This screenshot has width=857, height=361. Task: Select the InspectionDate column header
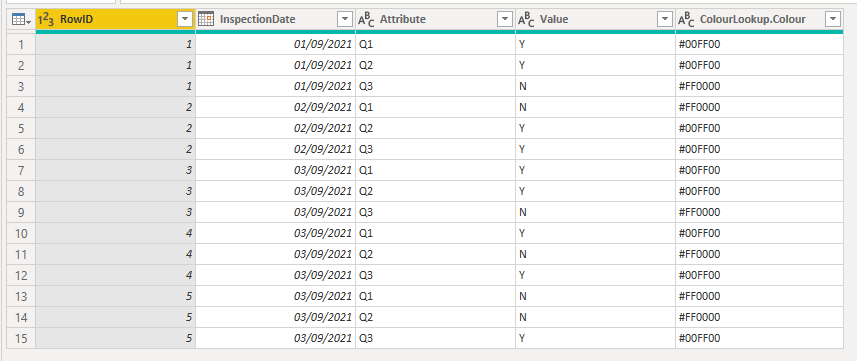pos(275,20)
